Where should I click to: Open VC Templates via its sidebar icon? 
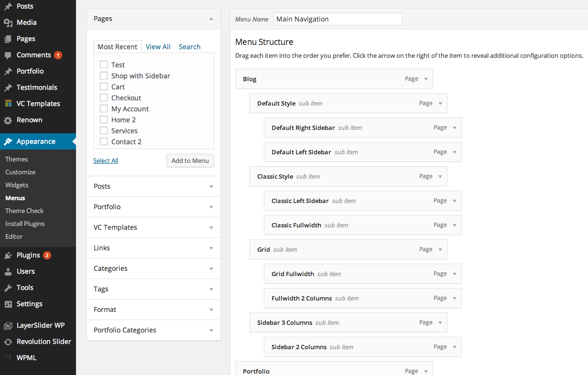coord(8,104)
